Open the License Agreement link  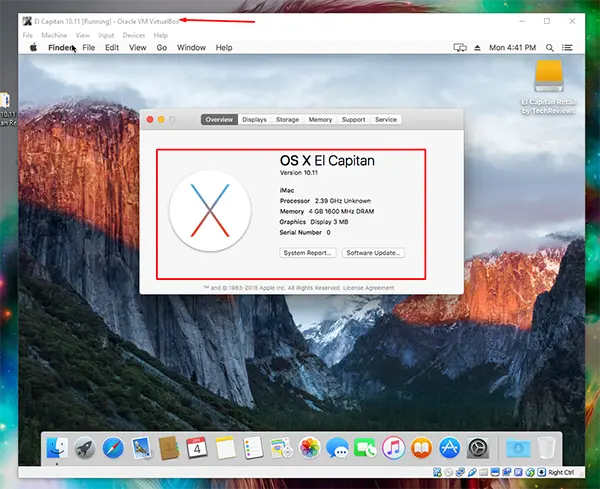(368, 288)
